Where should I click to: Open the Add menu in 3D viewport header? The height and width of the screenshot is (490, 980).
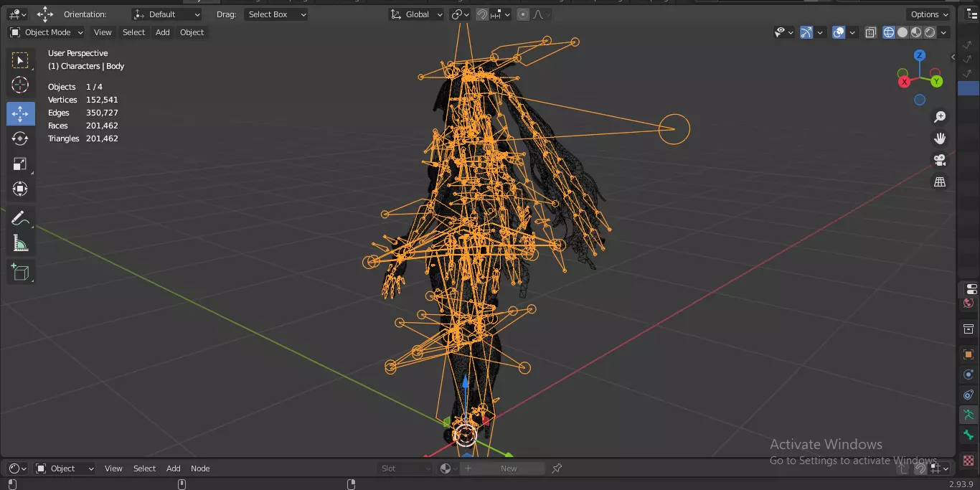tap(163, 32)
